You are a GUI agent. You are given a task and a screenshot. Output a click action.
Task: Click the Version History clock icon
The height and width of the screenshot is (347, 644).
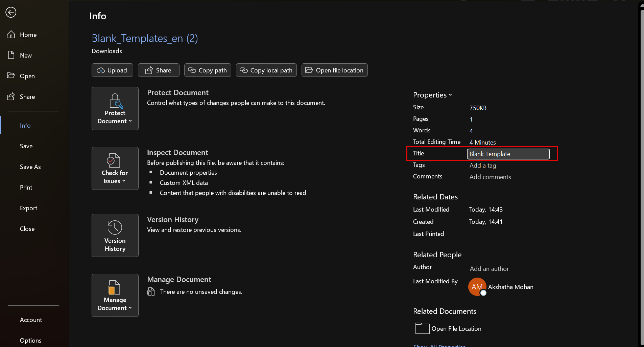[x=115, y=227]
